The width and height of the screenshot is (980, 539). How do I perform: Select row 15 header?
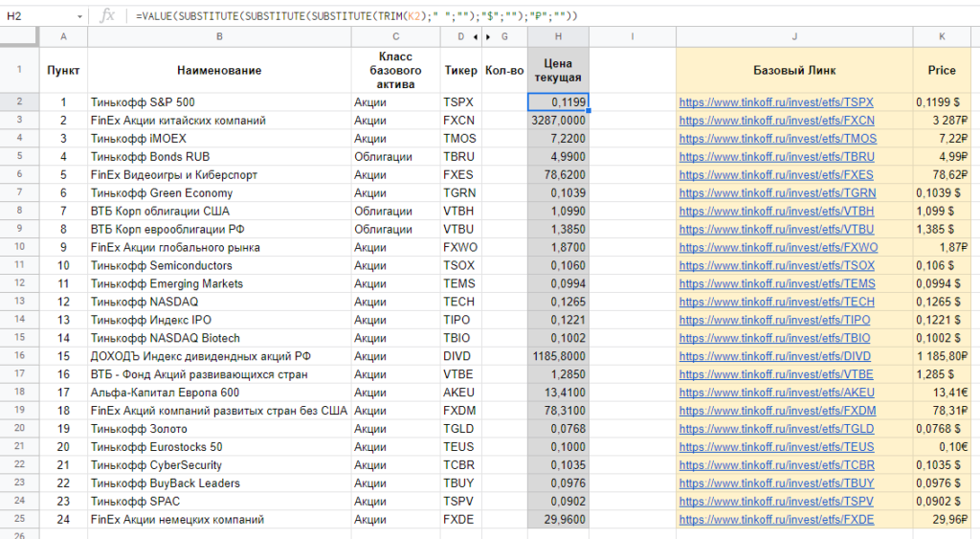(19, 338)
